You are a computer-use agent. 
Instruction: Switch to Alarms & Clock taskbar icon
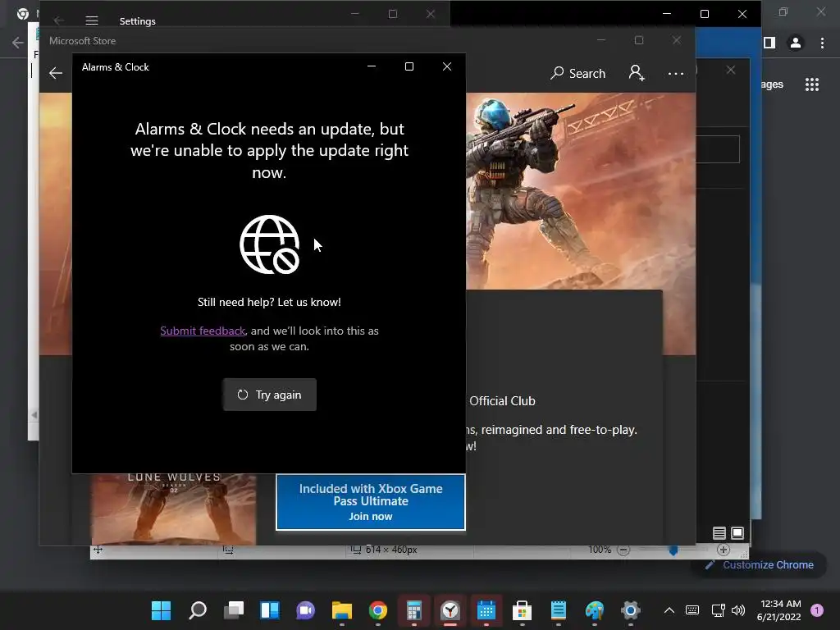coord(450,610)
